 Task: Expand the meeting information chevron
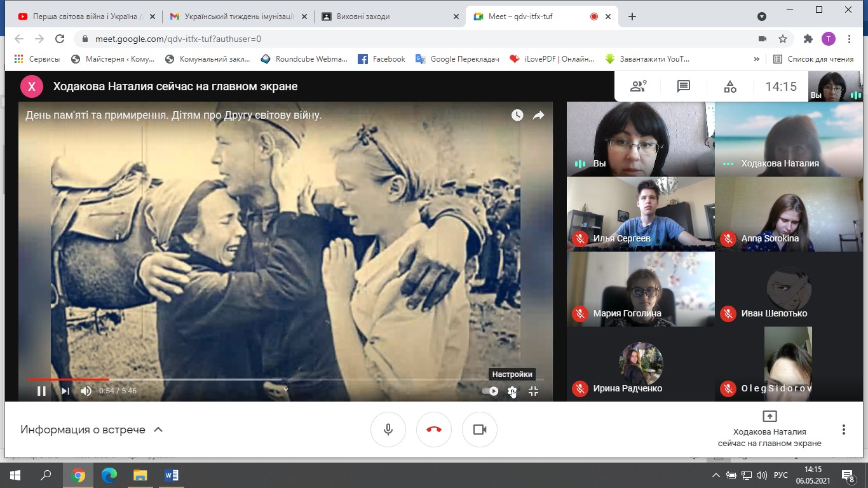(158, 430)
